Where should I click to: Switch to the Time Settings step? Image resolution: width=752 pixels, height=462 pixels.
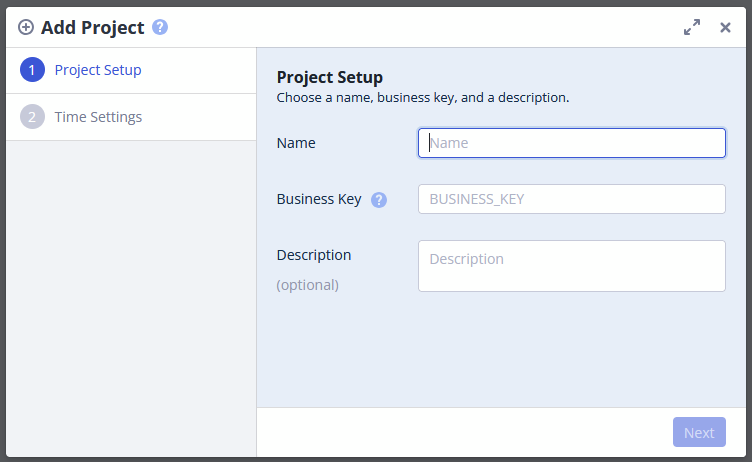click(98, 117)
